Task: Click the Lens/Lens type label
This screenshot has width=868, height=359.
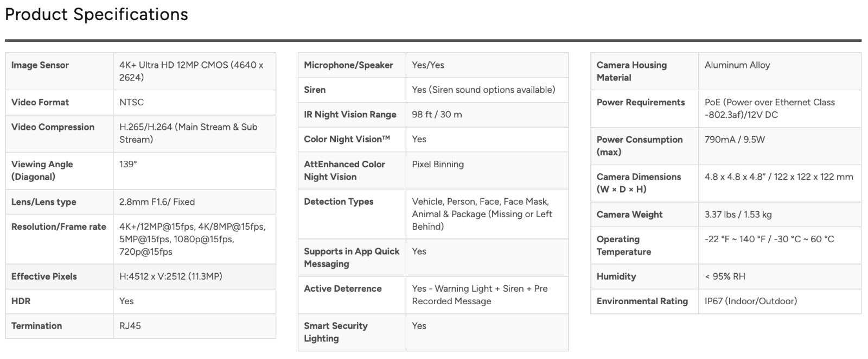Action: (43, 202)
